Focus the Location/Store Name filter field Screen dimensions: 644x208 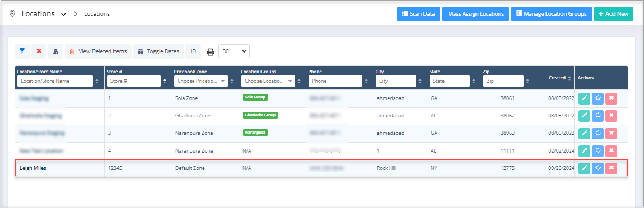point(55,81)
